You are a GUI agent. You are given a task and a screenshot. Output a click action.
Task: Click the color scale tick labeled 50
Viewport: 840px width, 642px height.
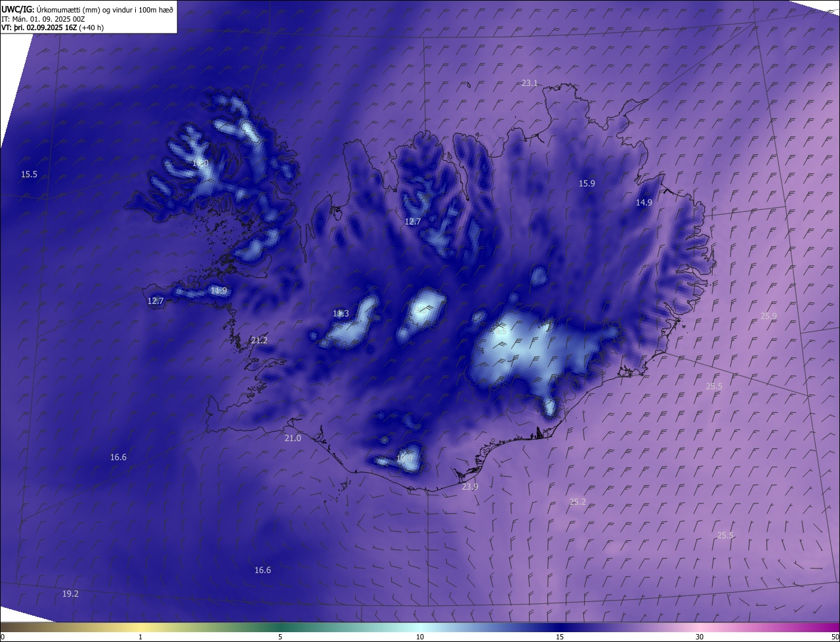click(835, 637)
